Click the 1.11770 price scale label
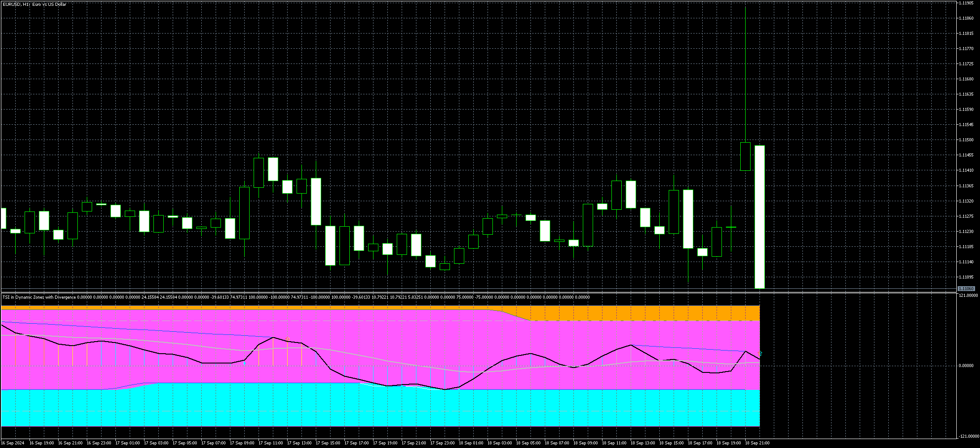 pos(966,49)
